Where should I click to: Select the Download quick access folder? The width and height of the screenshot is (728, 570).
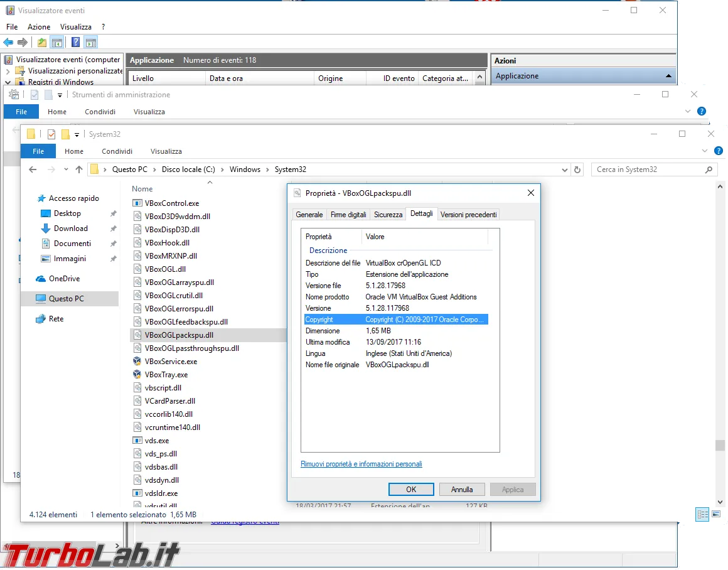[x=70, y=229]
